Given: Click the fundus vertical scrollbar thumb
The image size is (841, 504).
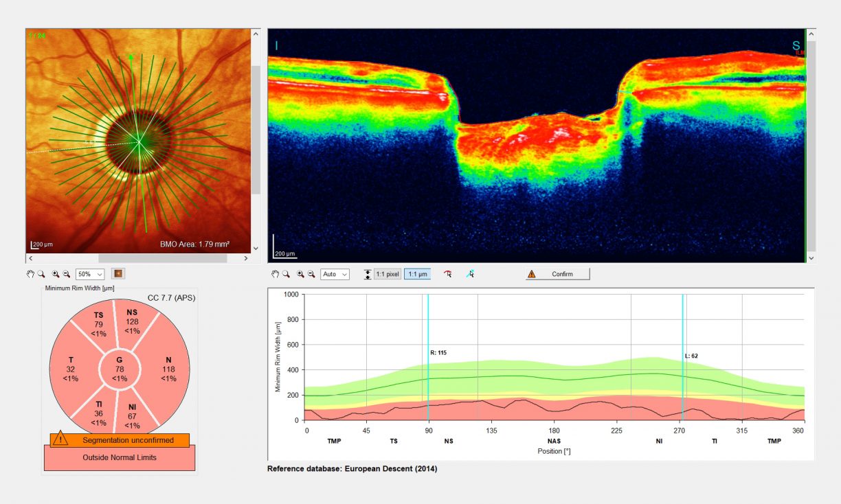Looking at the screenshot, I should tap(256, 129).
